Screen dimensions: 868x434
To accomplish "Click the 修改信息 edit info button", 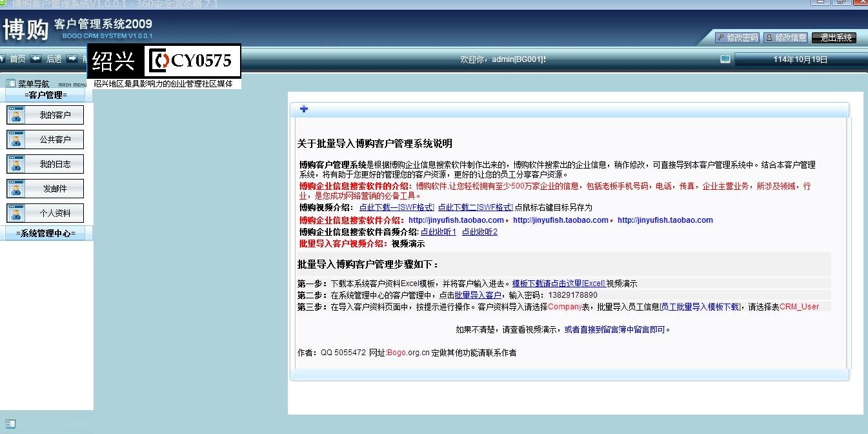I will click(x=785, y=37).
